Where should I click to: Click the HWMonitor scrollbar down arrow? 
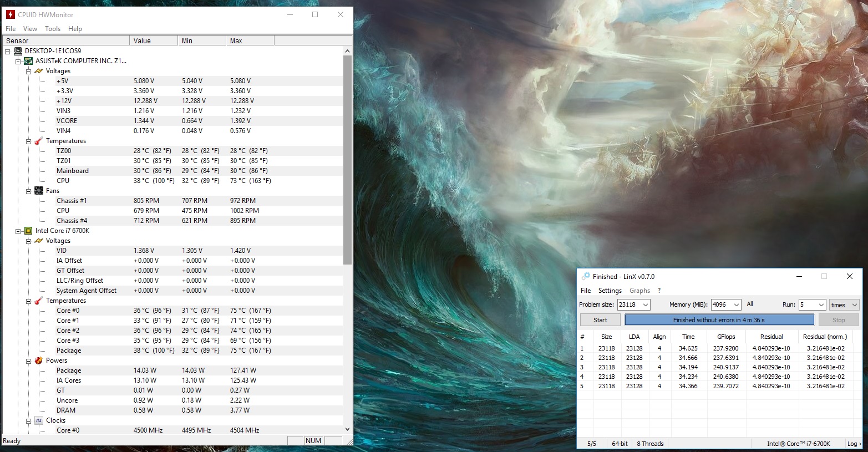(348, 429)
